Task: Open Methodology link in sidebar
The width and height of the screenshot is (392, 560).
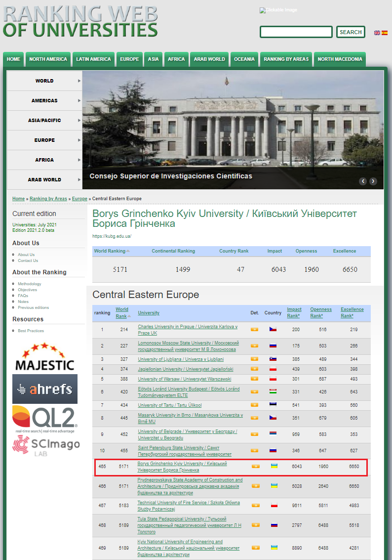Action: pos(30,284)
